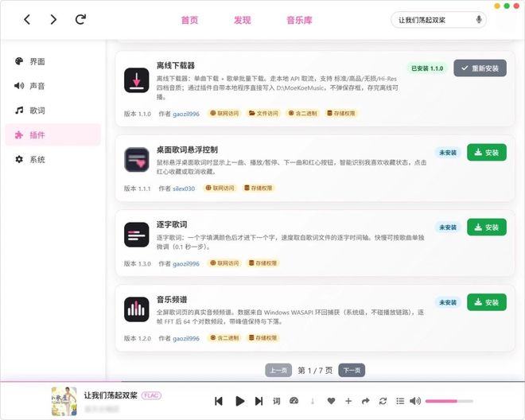Play the current song

coord(239,401)
